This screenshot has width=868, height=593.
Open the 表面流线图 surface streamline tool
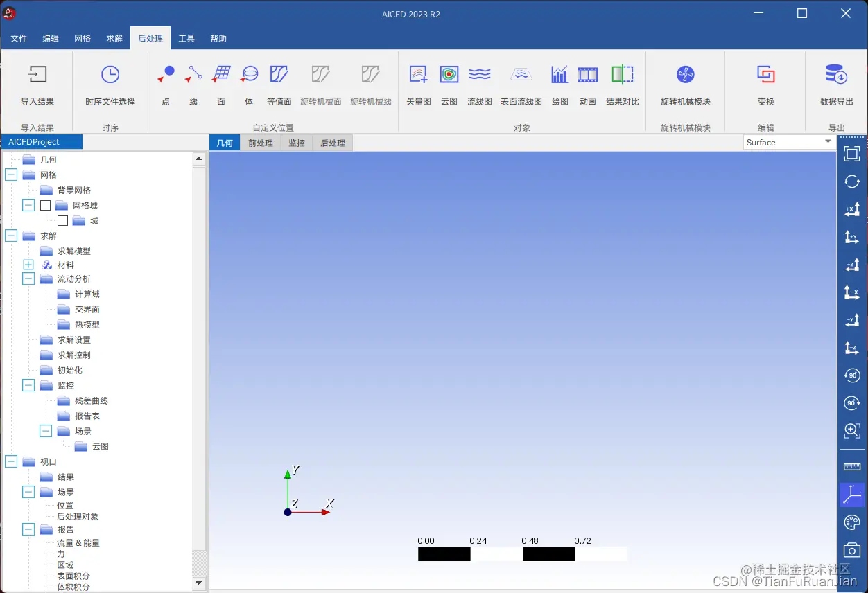coord(521,74)
